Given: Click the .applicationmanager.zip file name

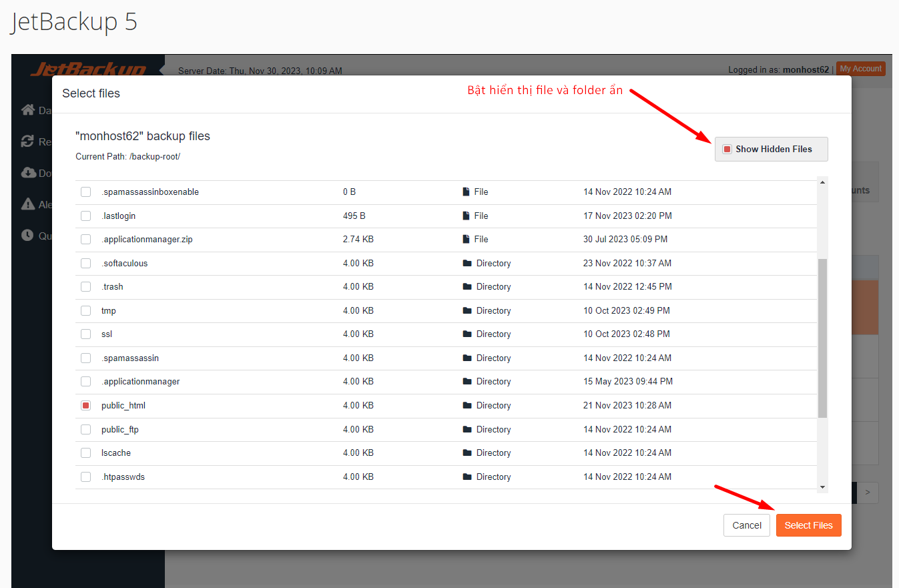Looking at the screenshot, I should (x=147, y=239).
